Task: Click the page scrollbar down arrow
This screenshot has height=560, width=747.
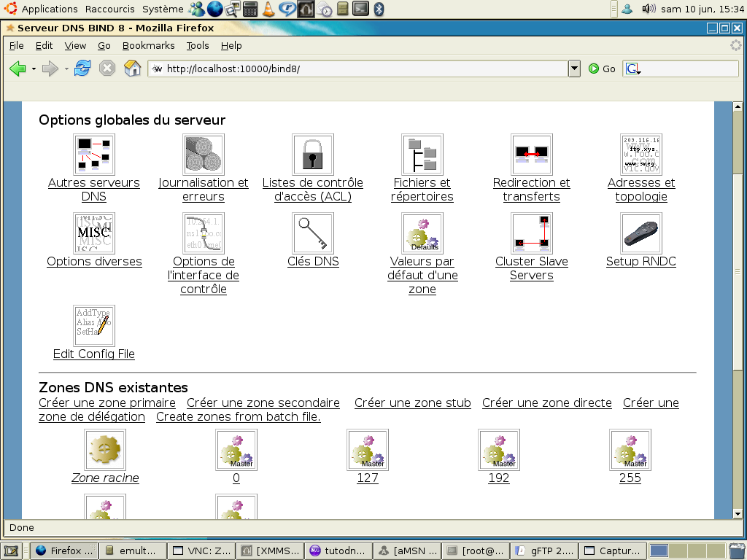Action: click(738, 514)
